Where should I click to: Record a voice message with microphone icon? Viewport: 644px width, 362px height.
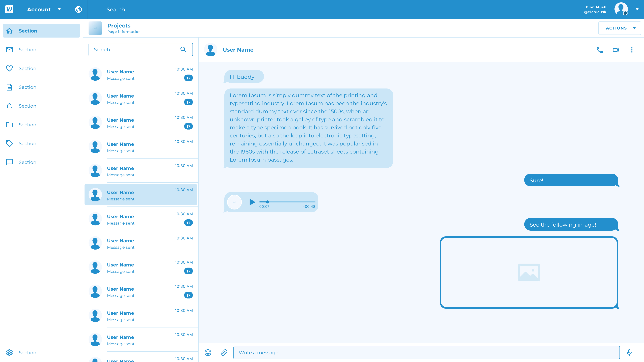629,352
